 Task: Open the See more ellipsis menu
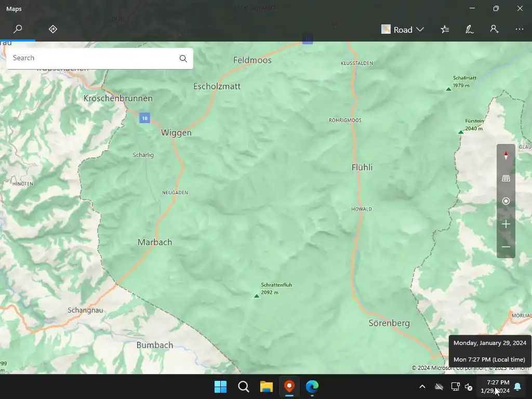[520, 30]
